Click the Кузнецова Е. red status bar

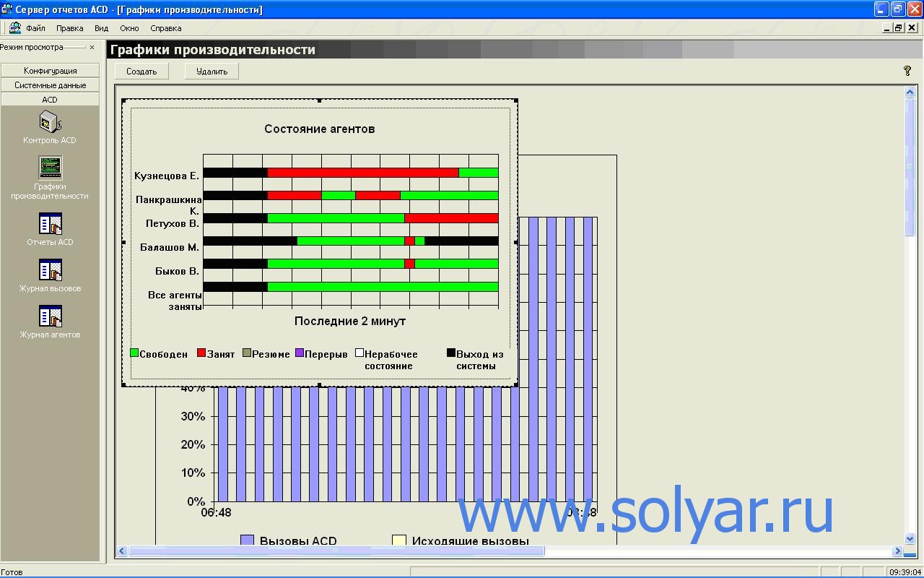pos(363,173)
